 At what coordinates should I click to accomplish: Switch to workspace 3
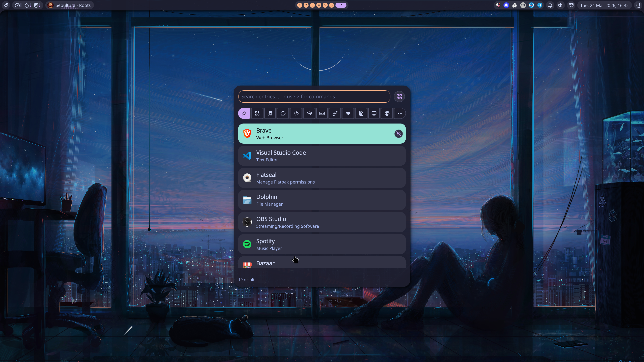312,5
